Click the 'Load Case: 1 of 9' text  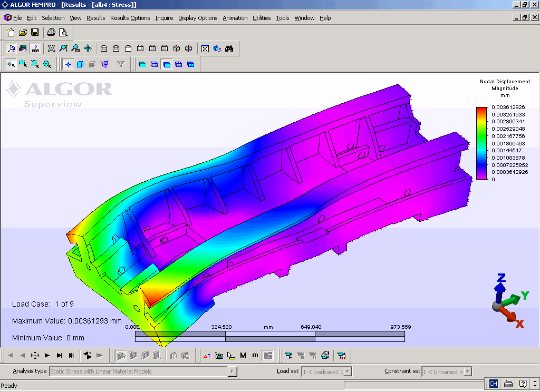(x=43, y=304)
